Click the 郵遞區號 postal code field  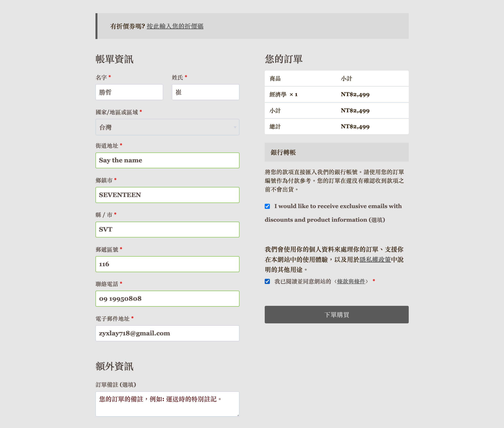[x=167, y=264]
